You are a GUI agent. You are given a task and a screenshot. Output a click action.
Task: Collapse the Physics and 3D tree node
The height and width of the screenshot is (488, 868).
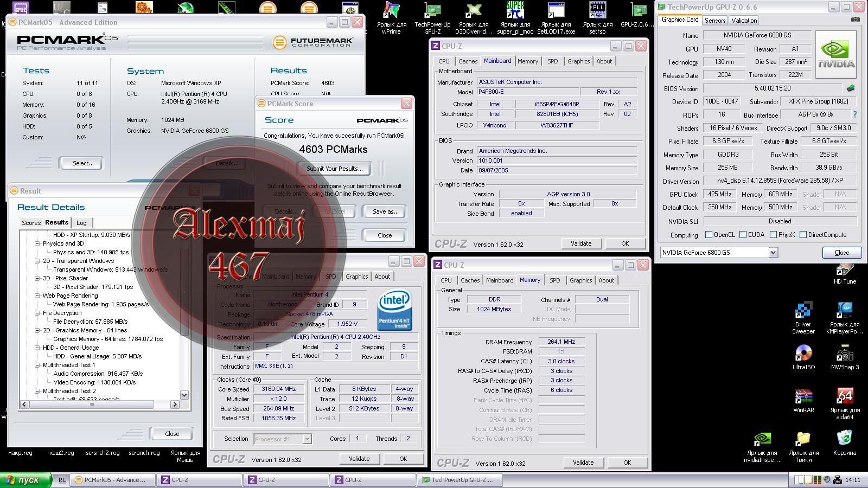[37, 243]
